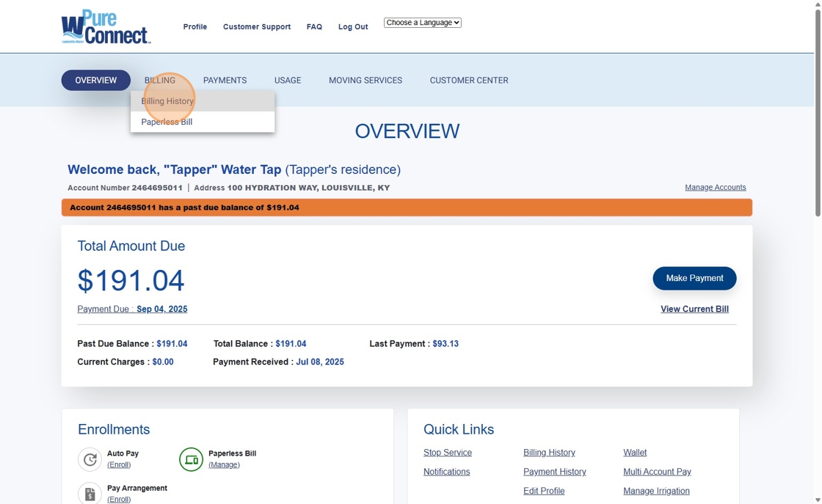Open the CUSTOMER CENTER tab
This screenshot has height=504, width=822.
tap(469, 80)
